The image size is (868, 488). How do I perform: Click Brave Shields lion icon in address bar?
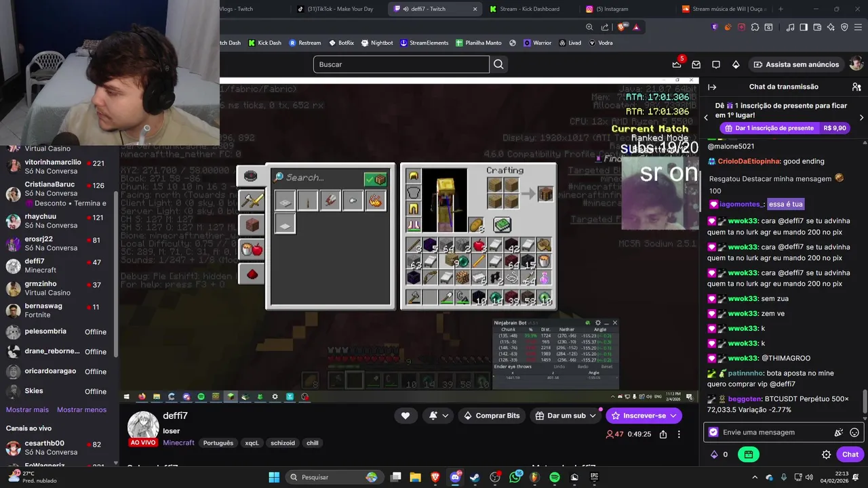(621, 27)
